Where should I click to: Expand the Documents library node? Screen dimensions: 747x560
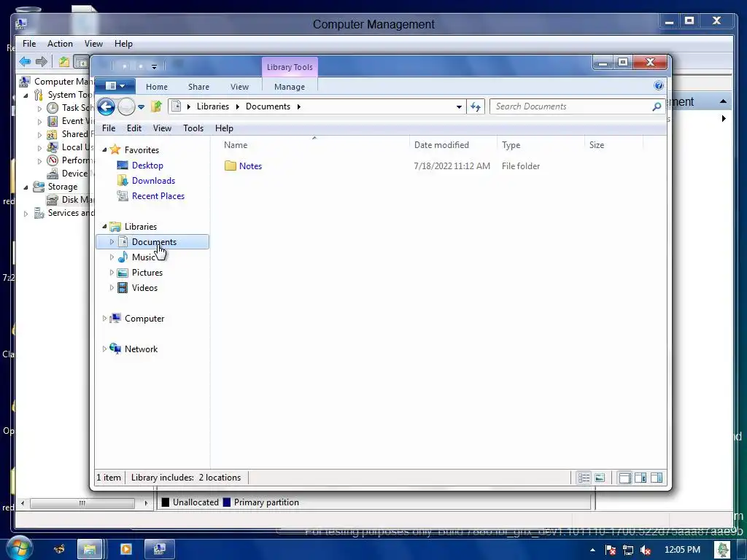(112, 242)
